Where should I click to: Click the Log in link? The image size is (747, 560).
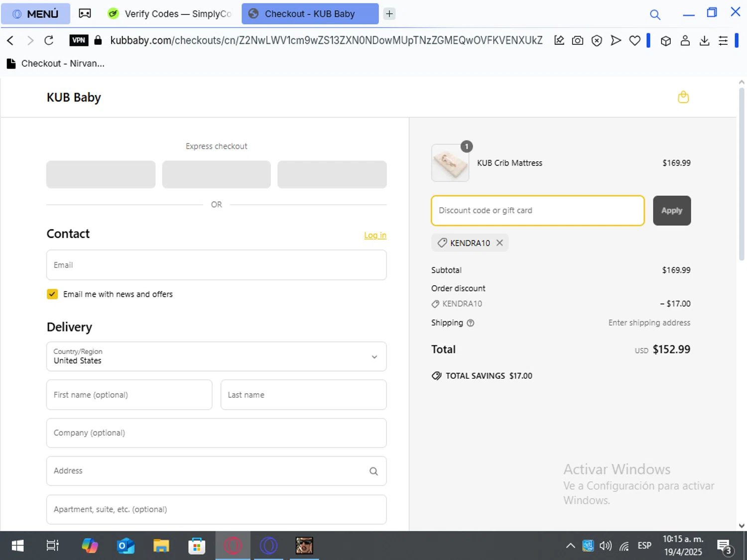tap(375, 235)
